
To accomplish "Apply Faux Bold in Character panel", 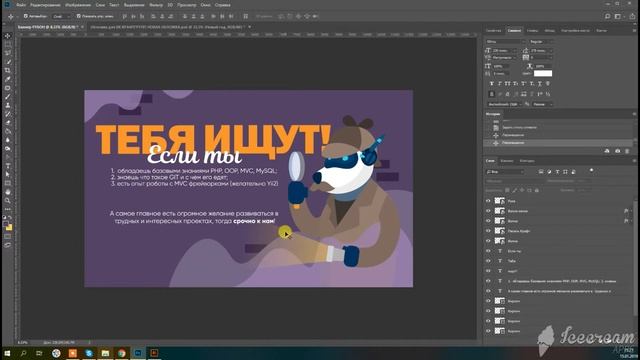I will (491, 84).
